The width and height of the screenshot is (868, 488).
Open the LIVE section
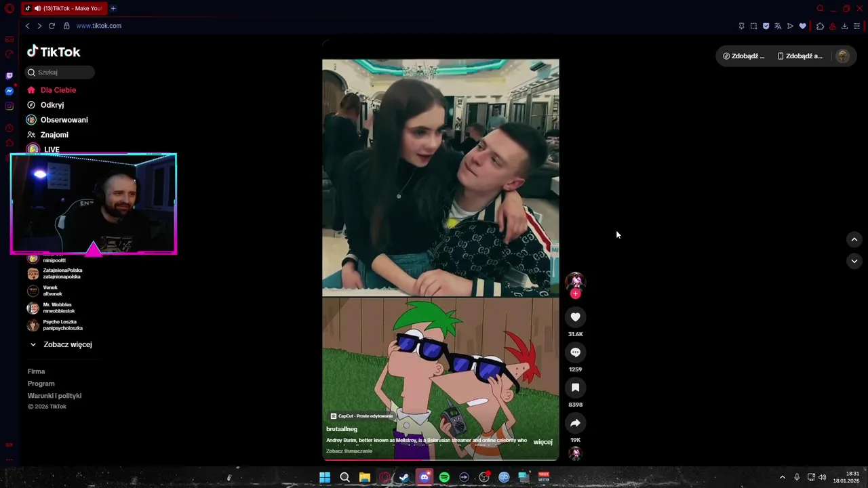(43, 149)
